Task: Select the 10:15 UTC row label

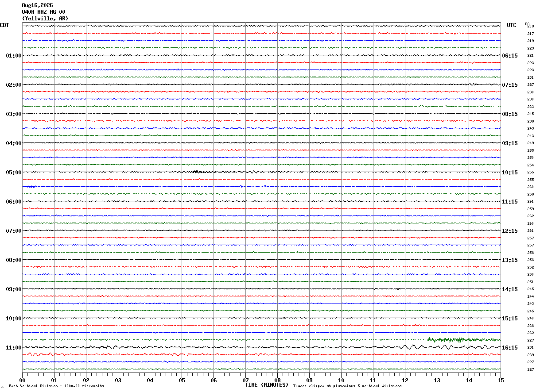Action: (510, 172)
